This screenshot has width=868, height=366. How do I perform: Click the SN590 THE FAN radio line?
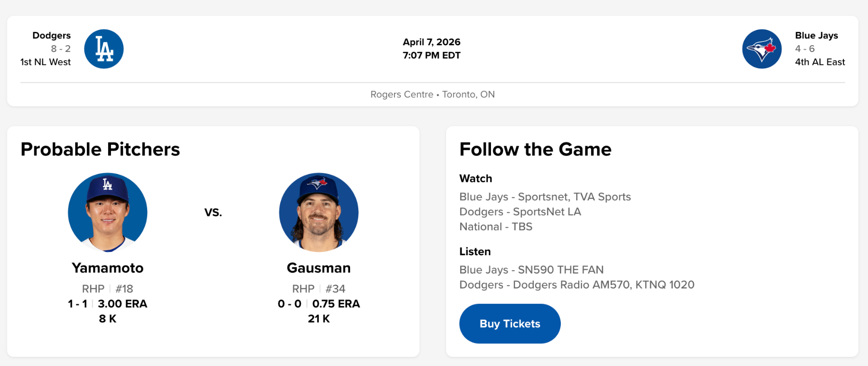[x=531, y=270]
